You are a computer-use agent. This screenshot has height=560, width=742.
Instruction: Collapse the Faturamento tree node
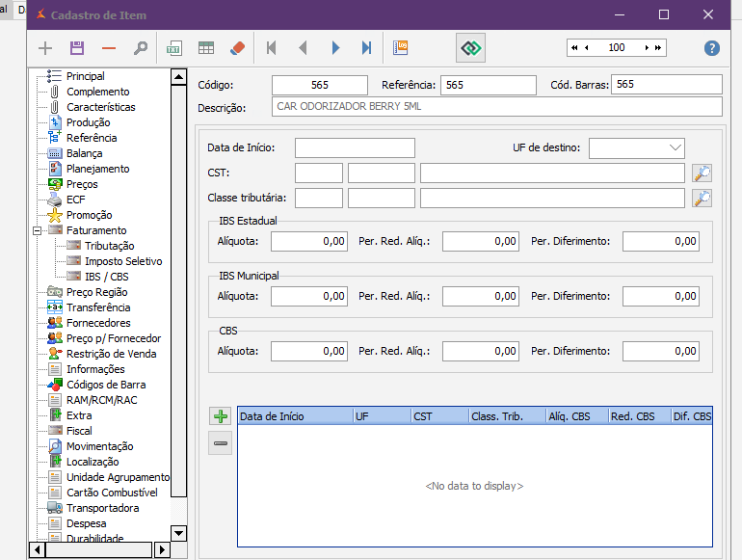37,230
